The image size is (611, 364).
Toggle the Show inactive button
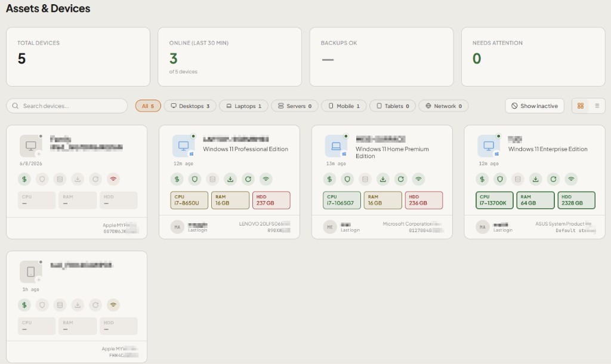pyautogui.click(x=535, y=106)
